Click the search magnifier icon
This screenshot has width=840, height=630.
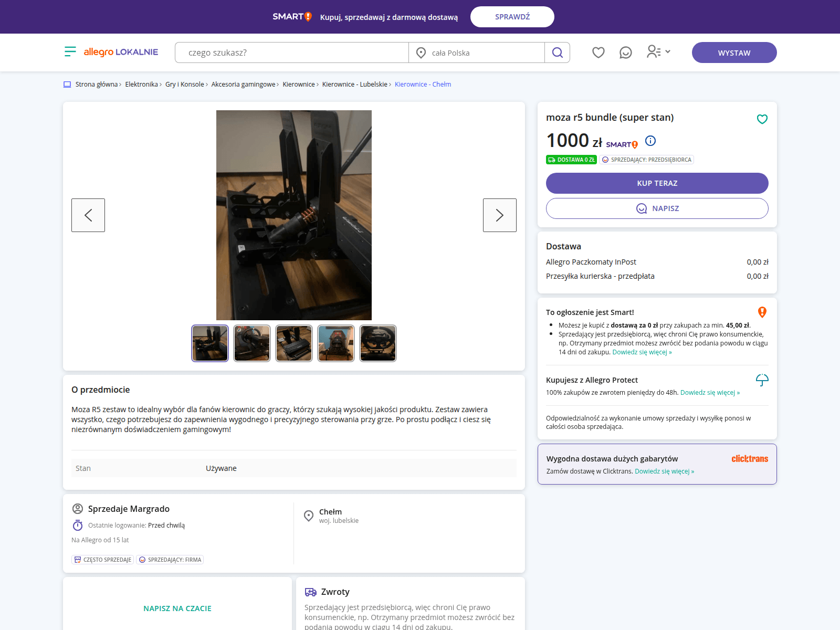coord(557,52)
